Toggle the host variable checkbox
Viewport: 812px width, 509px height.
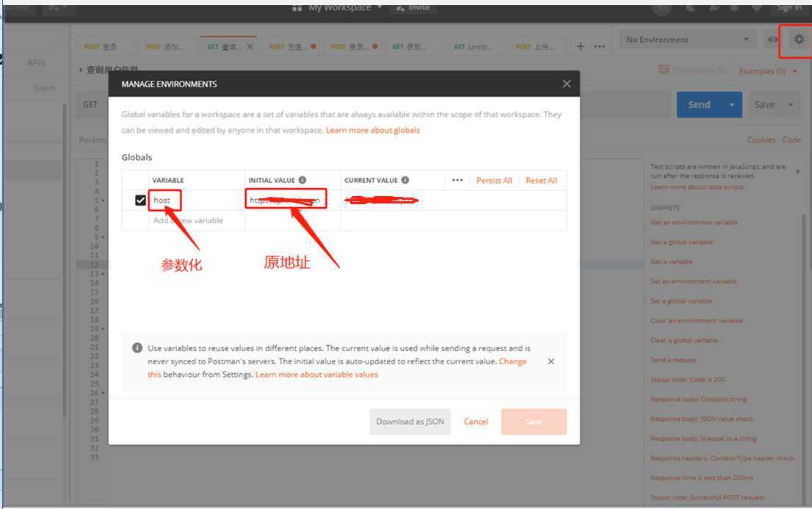coord(140,200)
